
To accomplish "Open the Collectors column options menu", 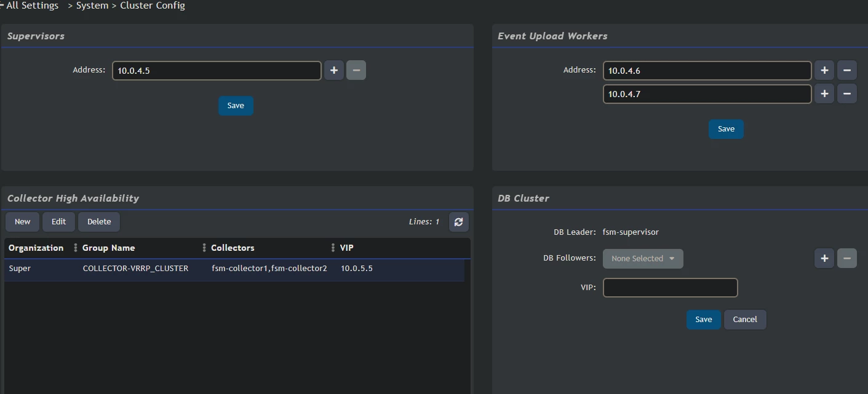I will [205, 248].
